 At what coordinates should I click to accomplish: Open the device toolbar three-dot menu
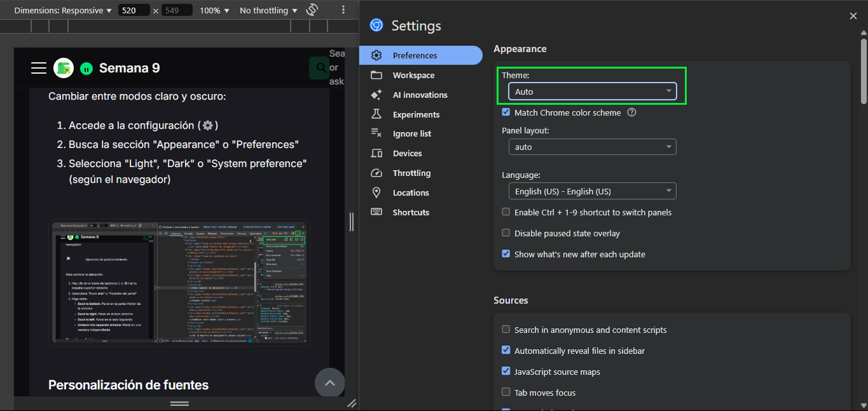click(343, 10)
